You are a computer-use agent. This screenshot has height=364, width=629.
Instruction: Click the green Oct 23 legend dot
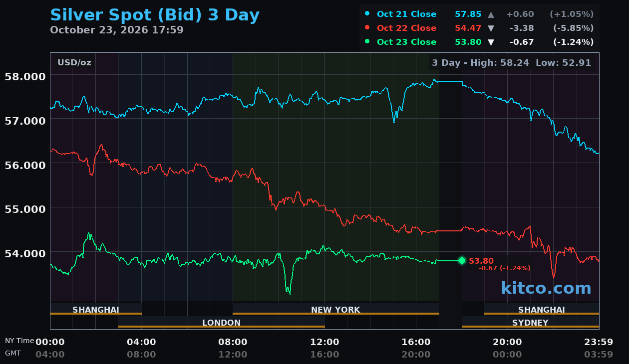click(x=367, y=42)
